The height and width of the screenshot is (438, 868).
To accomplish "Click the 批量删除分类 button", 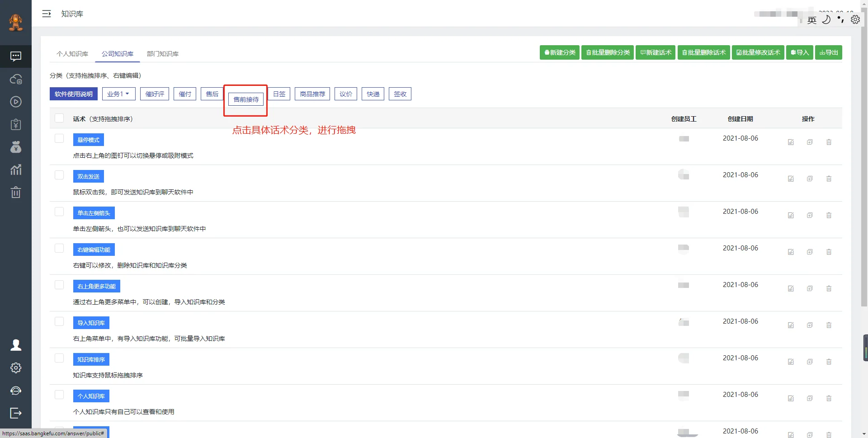I will point(608,52).
